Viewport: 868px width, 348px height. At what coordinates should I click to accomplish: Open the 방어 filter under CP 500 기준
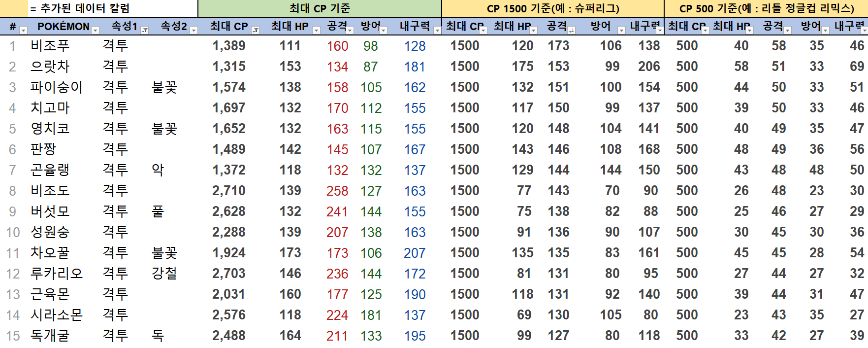826,31
